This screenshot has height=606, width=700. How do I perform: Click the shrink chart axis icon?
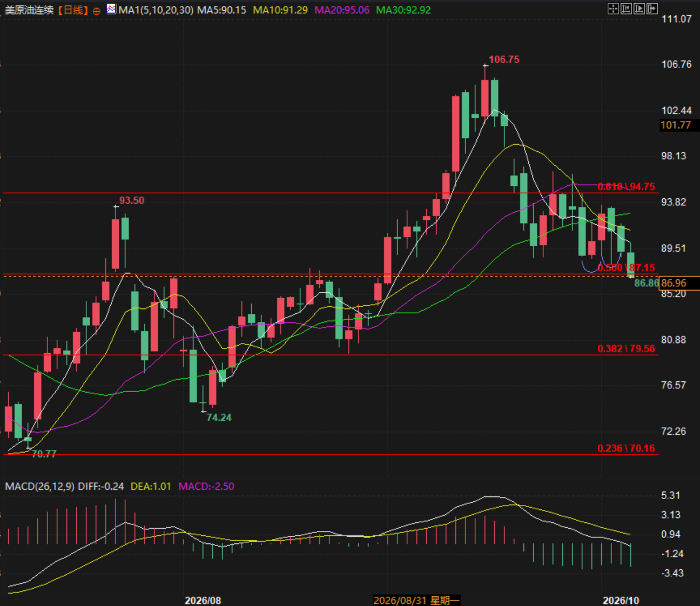click(x=626, y=9)
